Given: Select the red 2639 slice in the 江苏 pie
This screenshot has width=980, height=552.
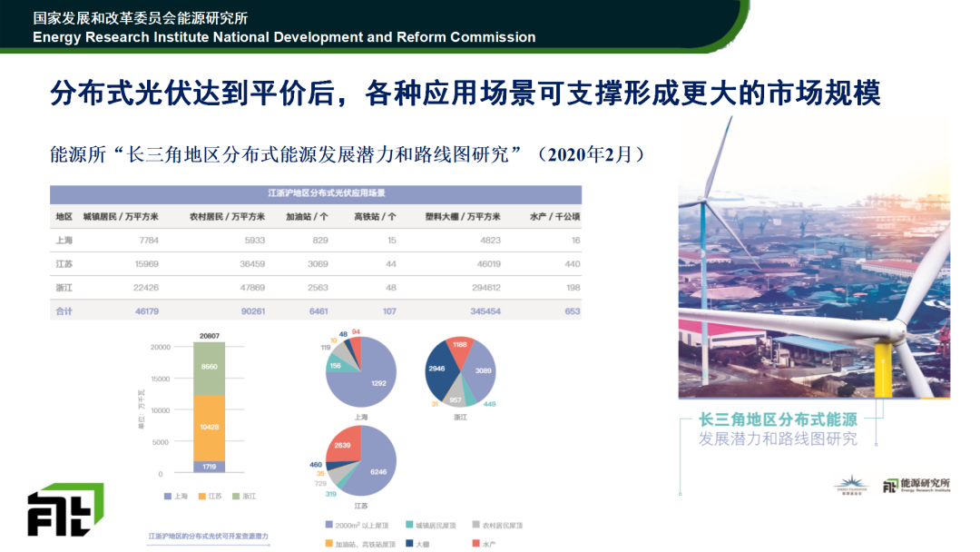Looking at the screenshot, I should [344, 445].
